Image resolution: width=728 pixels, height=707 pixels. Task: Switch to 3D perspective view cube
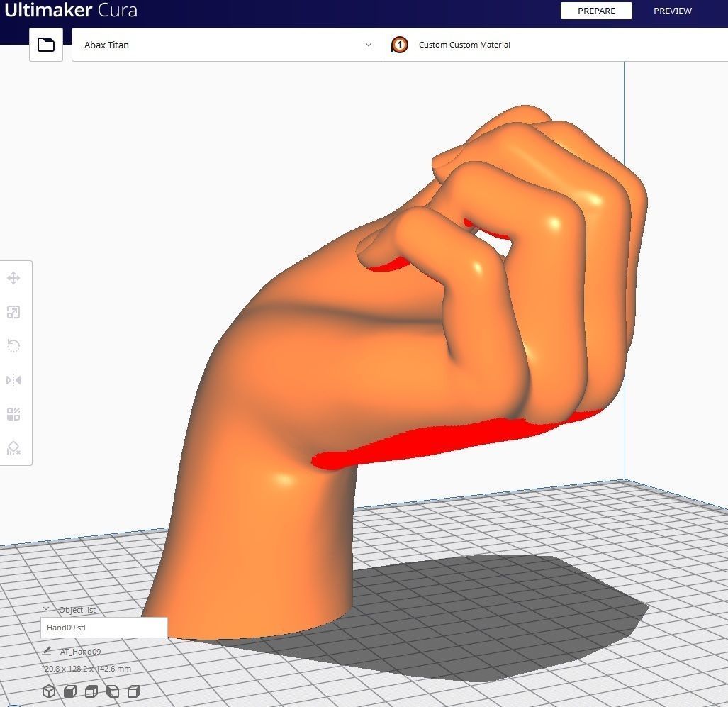pyautogui.click(x=49, y=691)
